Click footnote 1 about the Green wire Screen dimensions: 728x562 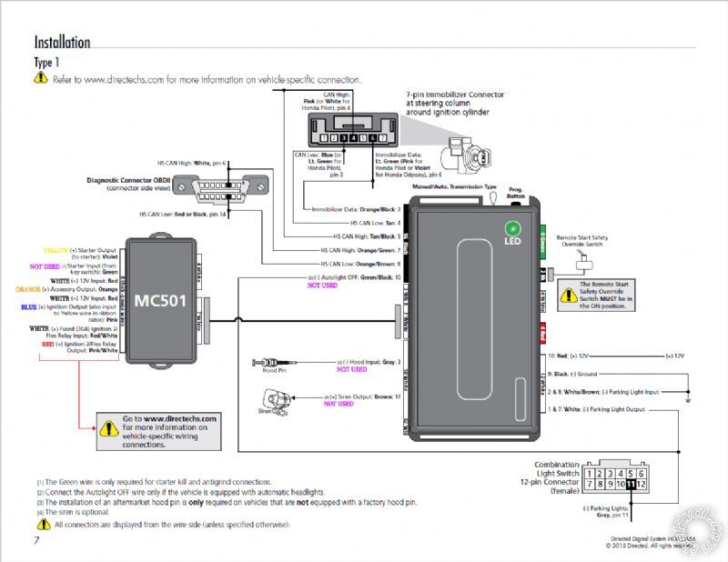(x=155, y=482)
